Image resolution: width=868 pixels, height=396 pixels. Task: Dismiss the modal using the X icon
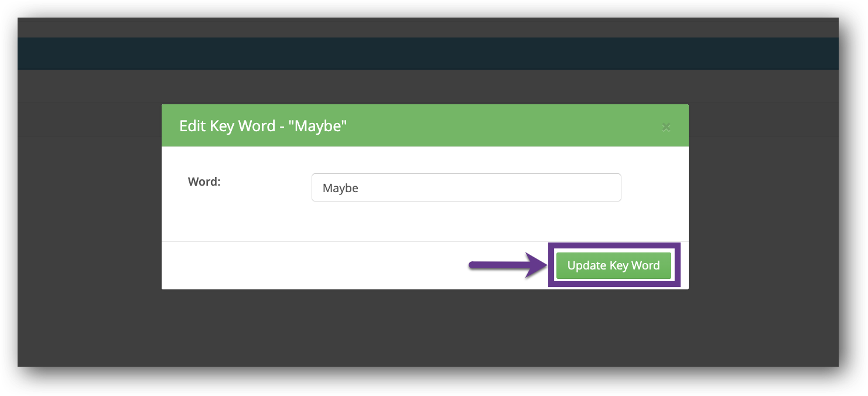coord(665,127)
